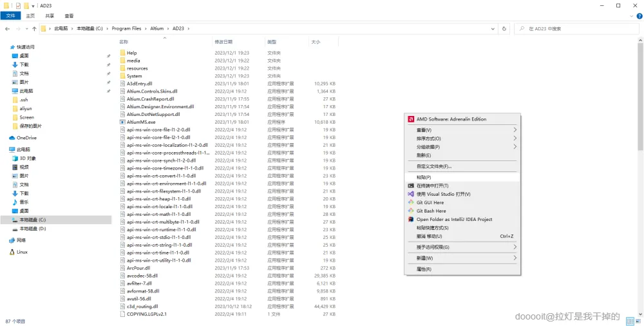
Task: Select the file api-ms-win-crt-math-l1-1-0.dll
Action: click(158, 214)
